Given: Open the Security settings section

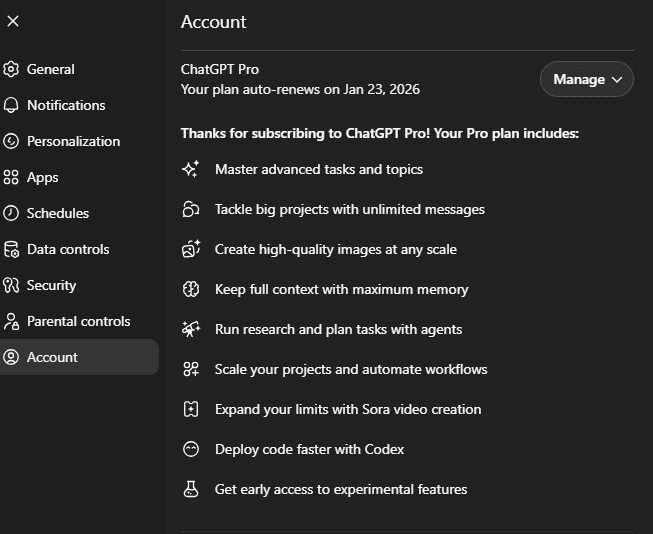Looking at the screenshot, I should [51, 285].
